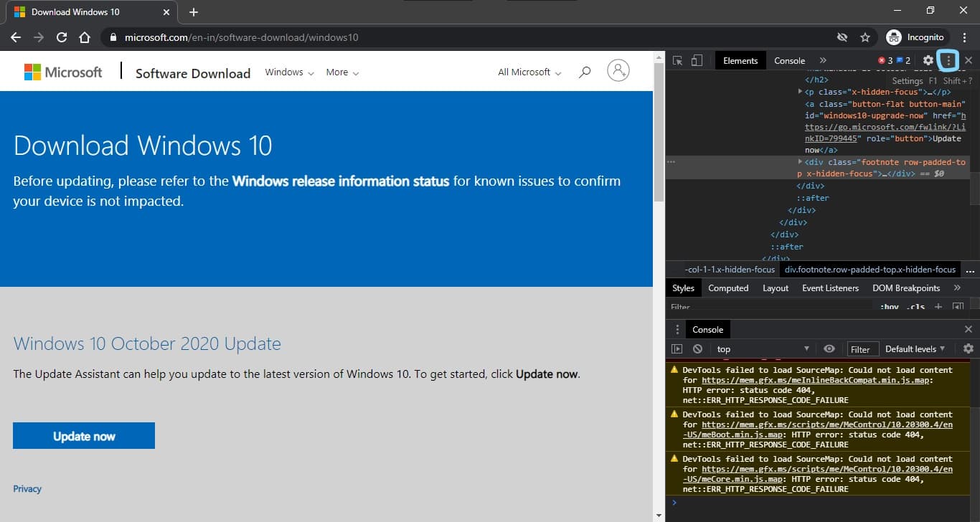Image resolution: width=980 pixels, height=522 pixels.
Task: Expand the More nav menu
Action: 342,72
